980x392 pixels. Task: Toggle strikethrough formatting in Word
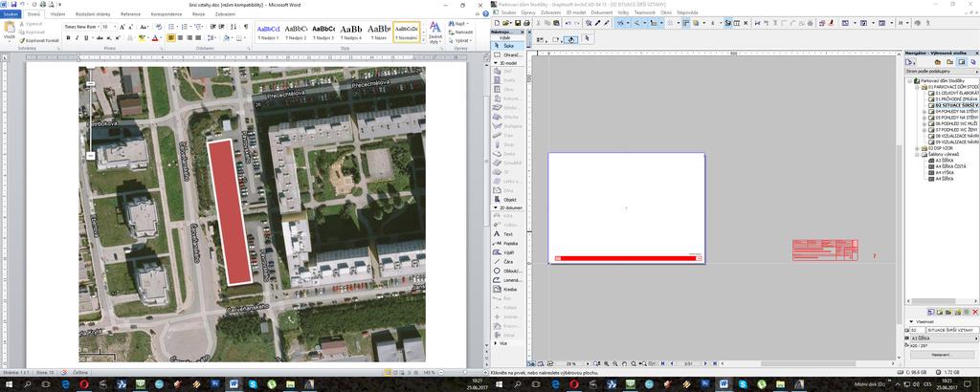[x=100, y=38]
